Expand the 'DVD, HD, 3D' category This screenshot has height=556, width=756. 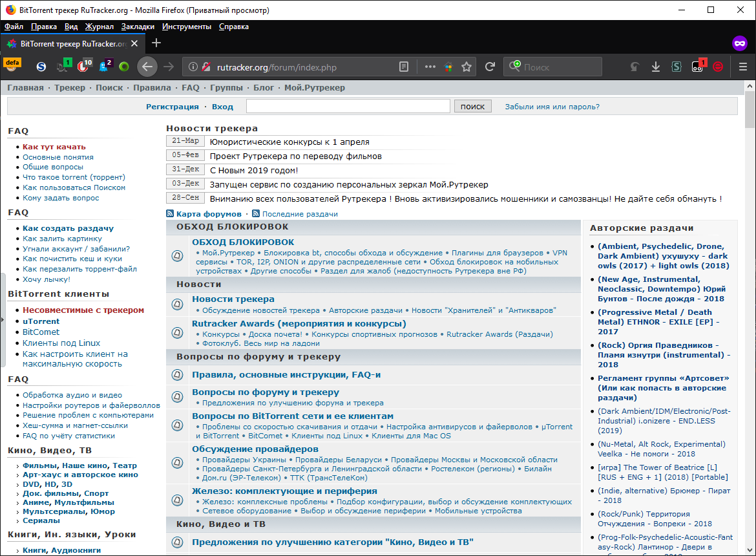[x=47, y=484]
